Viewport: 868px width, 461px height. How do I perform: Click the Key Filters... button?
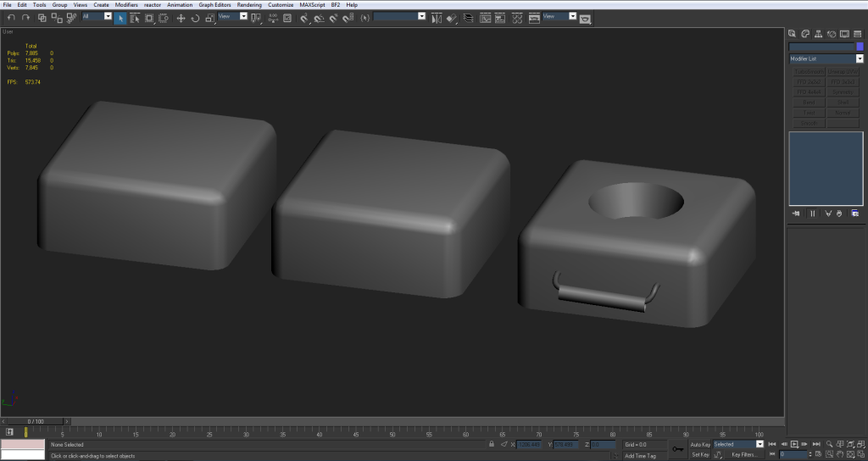point(743,454)
